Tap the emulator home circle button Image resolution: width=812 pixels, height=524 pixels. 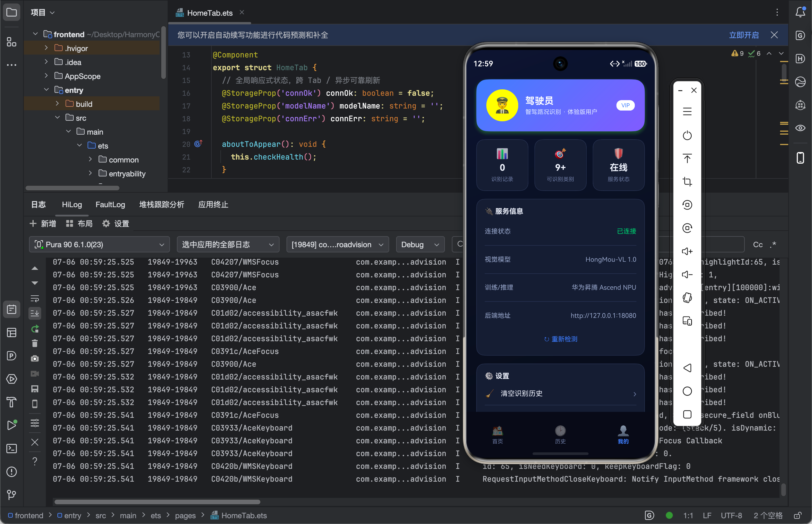[x=687, y=391]
